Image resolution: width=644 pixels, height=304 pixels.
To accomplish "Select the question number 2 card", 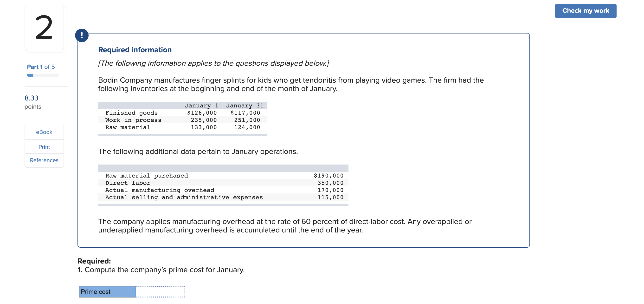I will coord(45,27).
